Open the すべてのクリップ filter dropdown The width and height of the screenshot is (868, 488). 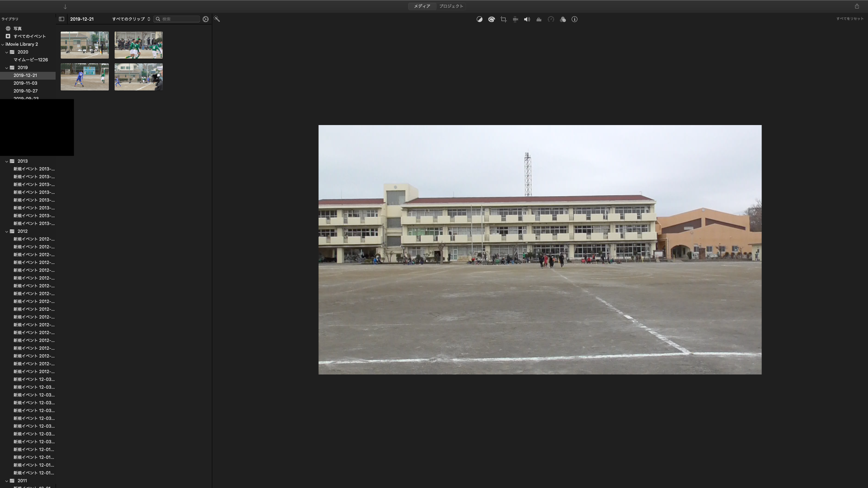coord(131,19)
